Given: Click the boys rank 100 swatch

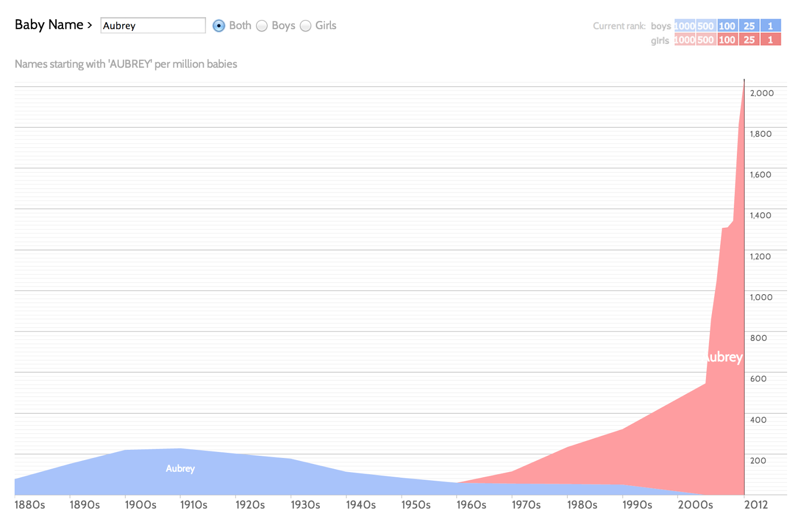Looking at the screenshot, I should coord(727,26).
